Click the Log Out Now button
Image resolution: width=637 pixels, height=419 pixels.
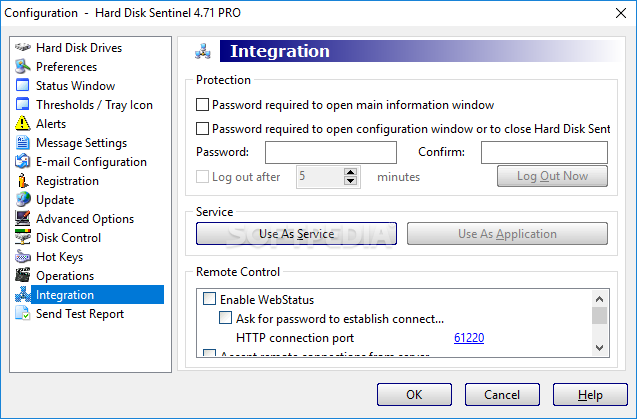(552, 176)
